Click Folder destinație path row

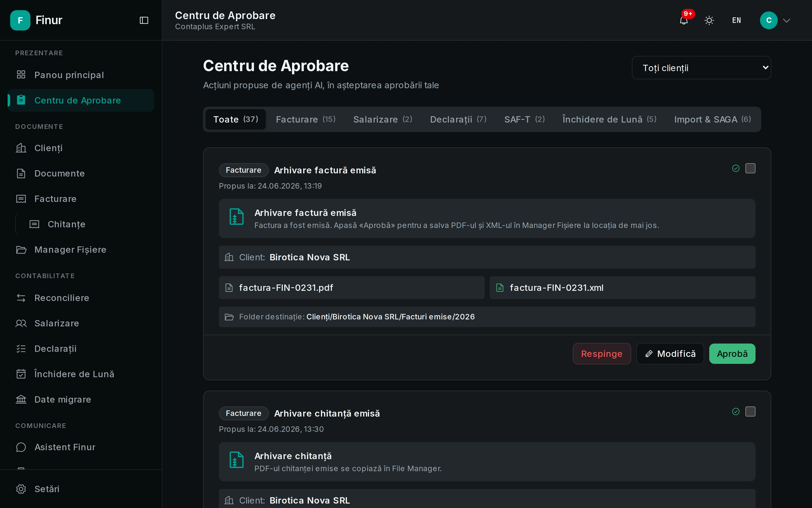[x=487, y=317]
